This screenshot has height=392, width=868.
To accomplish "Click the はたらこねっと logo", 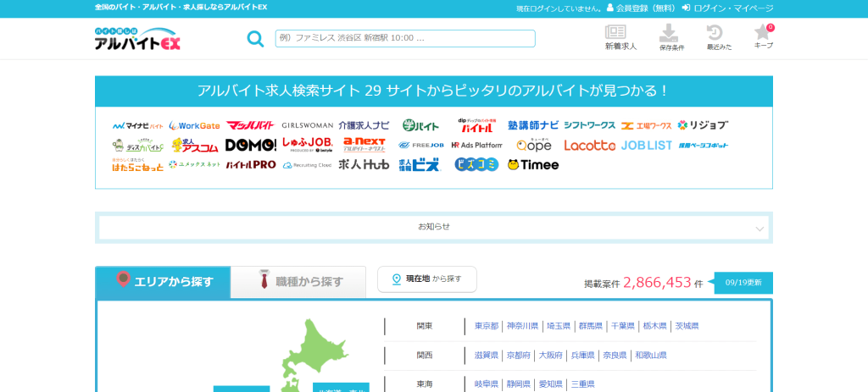I will pyautogui.click(x=138, y=165).
